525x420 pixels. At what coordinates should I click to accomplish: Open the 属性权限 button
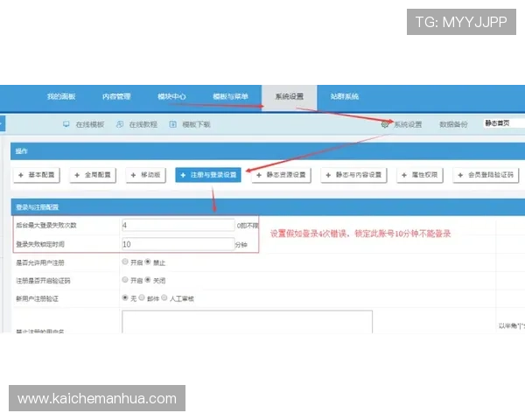pyautogui.click(x=420, y=175)
